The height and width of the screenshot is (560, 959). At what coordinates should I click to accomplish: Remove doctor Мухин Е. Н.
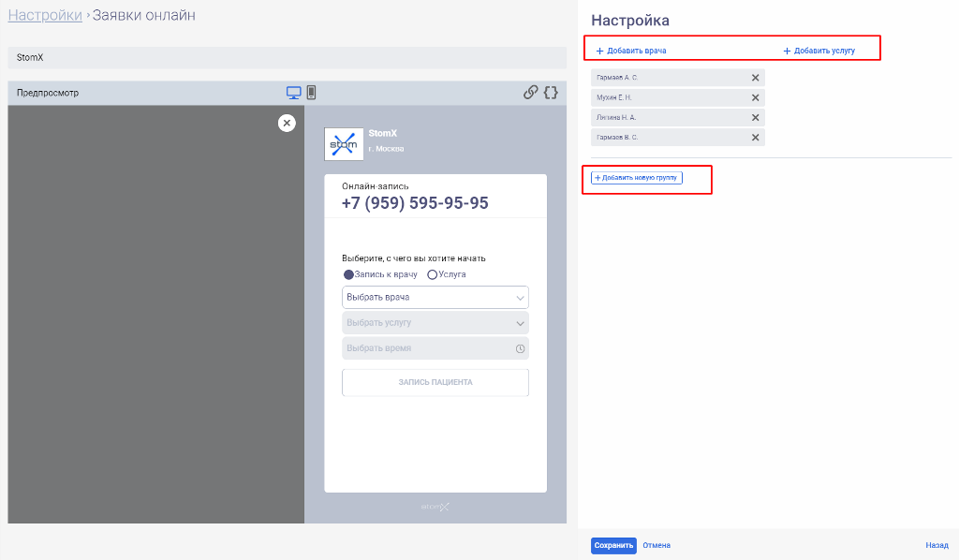point(755,97)
